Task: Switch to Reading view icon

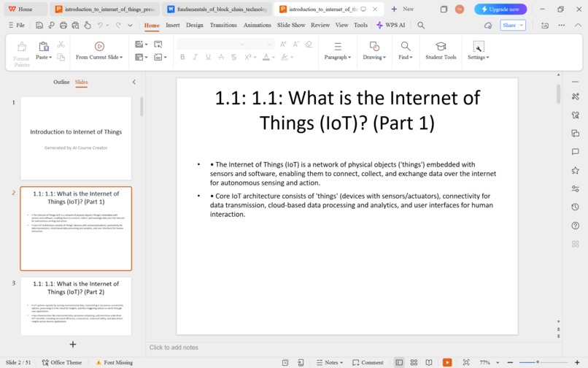Action: [x=429, y=362]
